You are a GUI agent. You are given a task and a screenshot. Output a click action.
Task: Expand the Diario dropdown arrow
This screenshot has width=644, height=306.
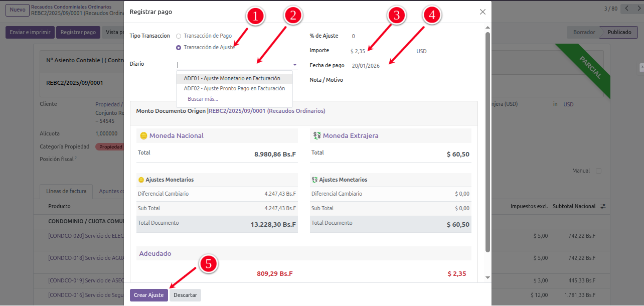pos(295,65)
